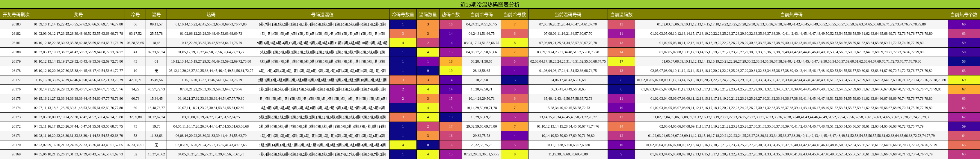This screenshot has height=159, width=980.
Task: Select period number 26180
Action: (16, 52)
